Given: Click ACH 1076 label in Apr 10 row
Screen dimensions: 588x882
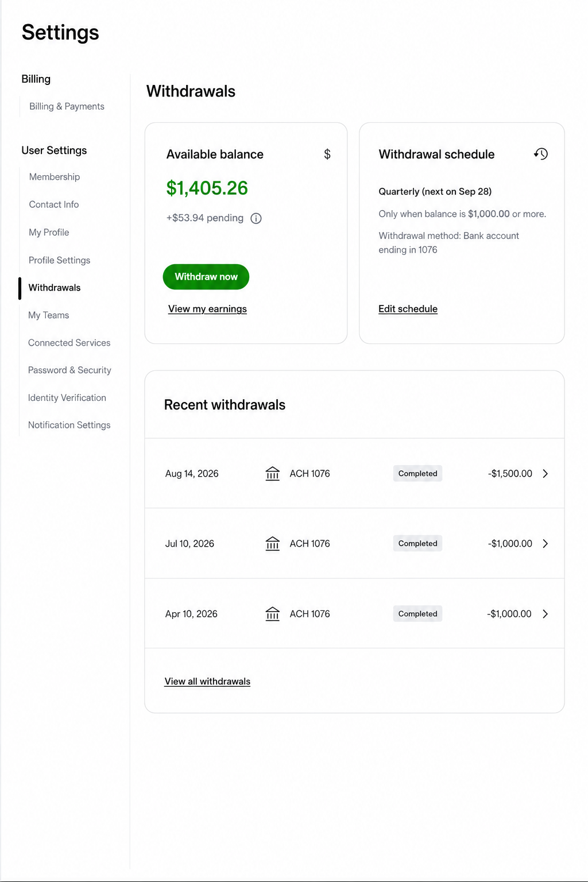Looking at the screenshot, I should click(310, 614).
